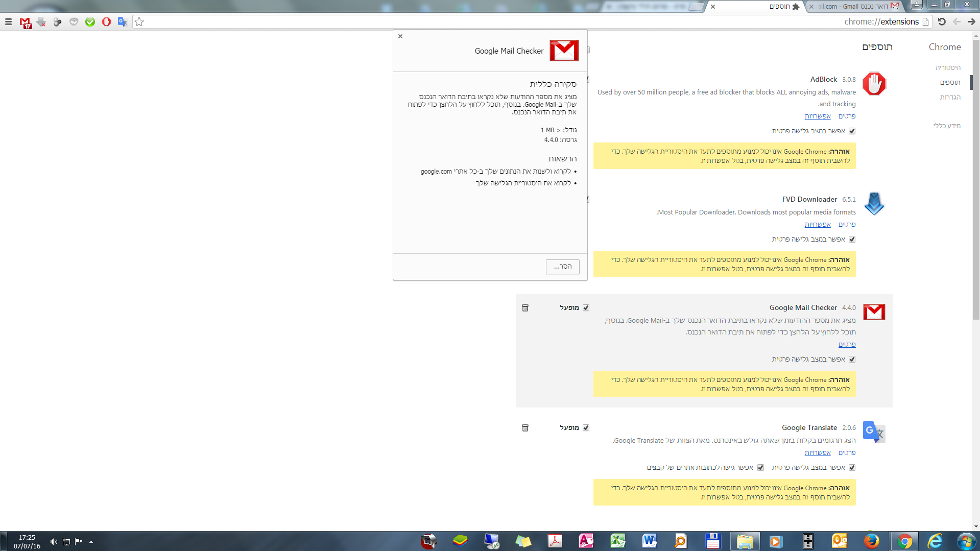Open הגדרות in the Chrome sidebar
This screenshot has height=551, width=980.
point(950,97)
